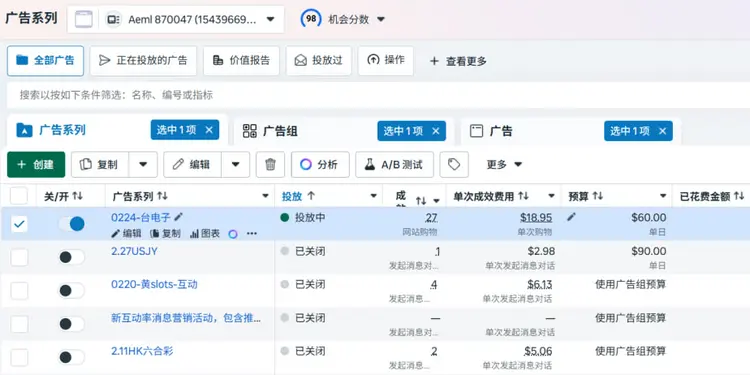The image size is (750, 375).
Task: Sort by 单次成效费用 column arrows
Action: click(523, 196)
